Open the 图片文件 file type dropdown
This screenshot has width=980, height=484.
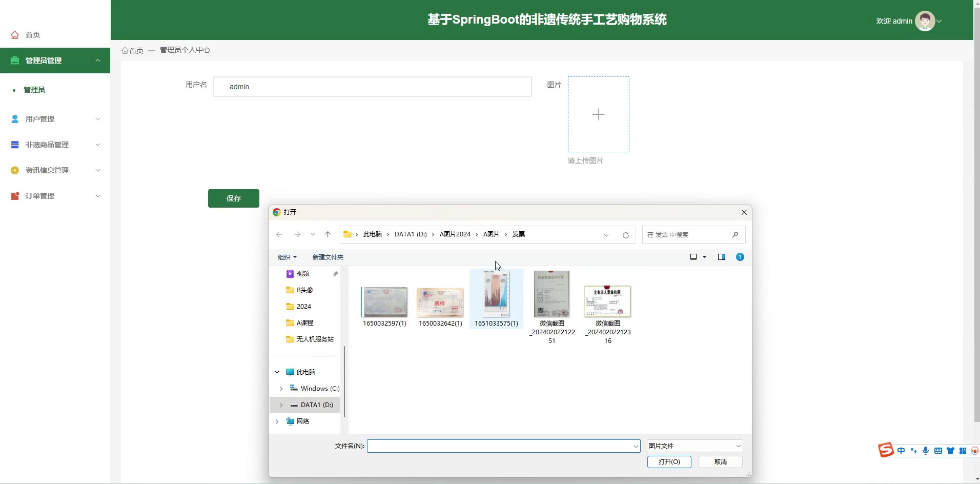point(694,446)
